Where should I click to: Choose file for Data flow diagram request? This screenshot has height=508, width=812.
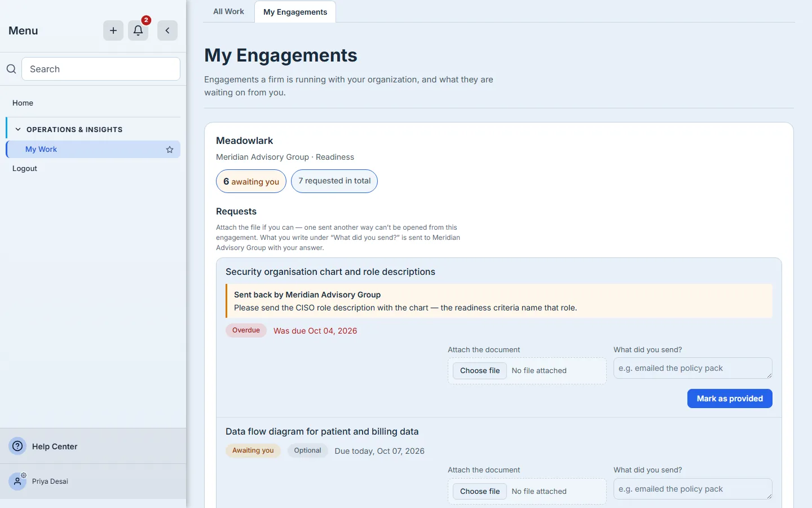coord(480,491)
